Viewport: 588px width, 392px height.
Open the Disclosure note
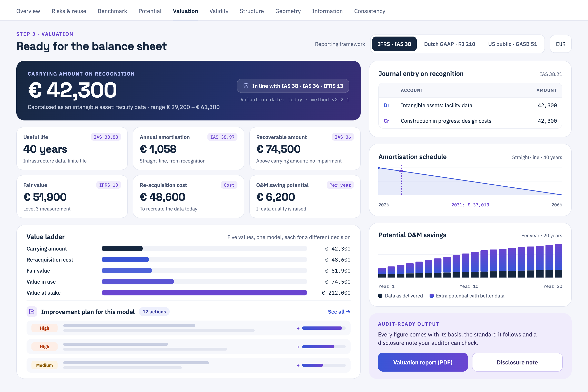[517, 362]
